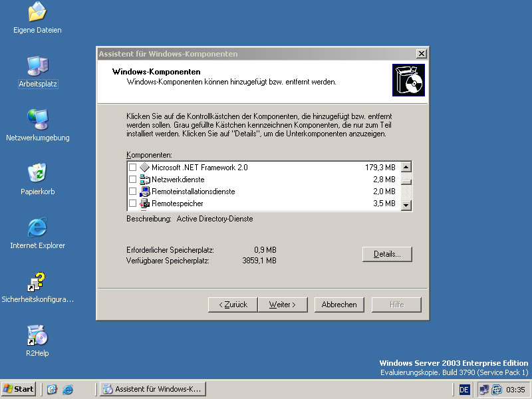
Task: Enable the Microsoft .NET Framework 2.0 checkbox
Action: pos(132,167)
